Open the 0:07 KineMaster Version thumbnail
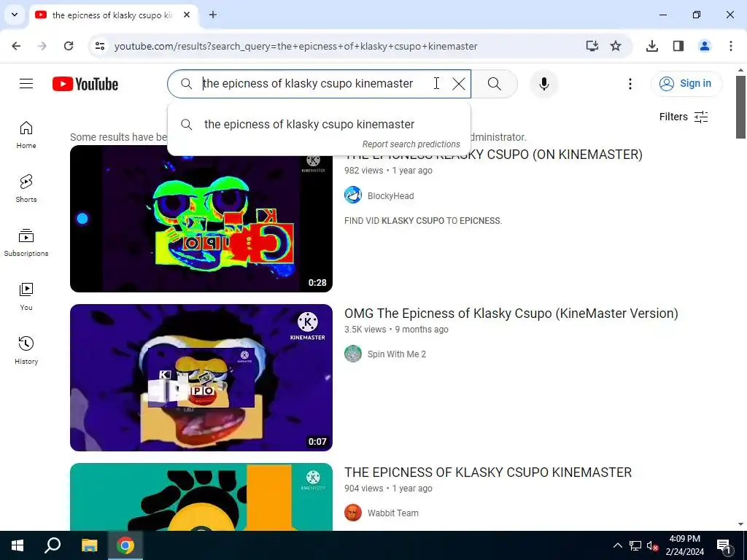 coord(201,378)
